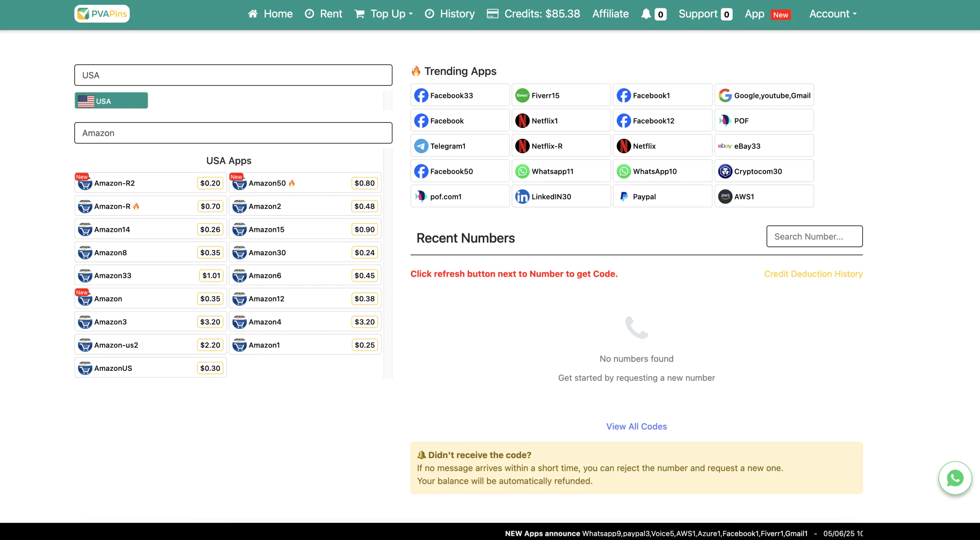
Task: Open the Rent menu item
Action: (x=323, y=14)
